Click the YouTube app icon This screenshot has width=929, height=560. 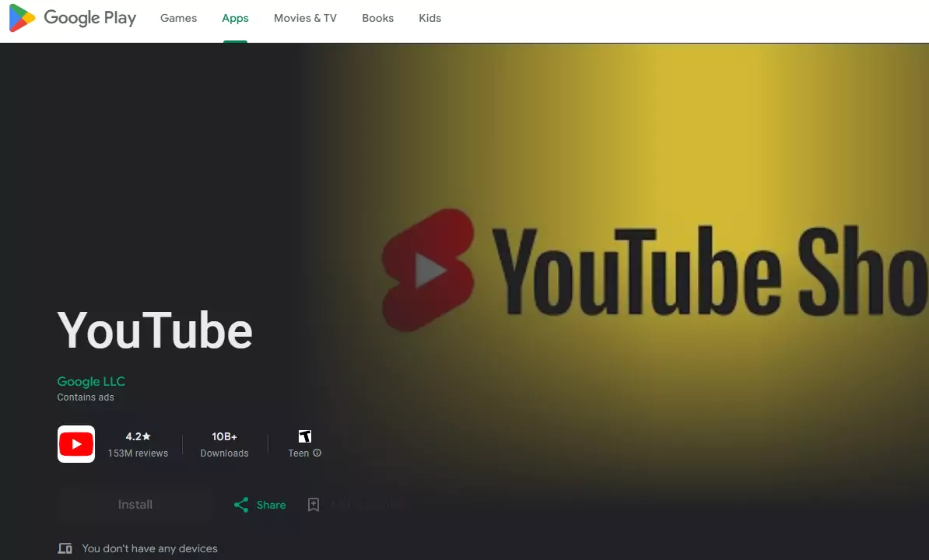[75, 444]
